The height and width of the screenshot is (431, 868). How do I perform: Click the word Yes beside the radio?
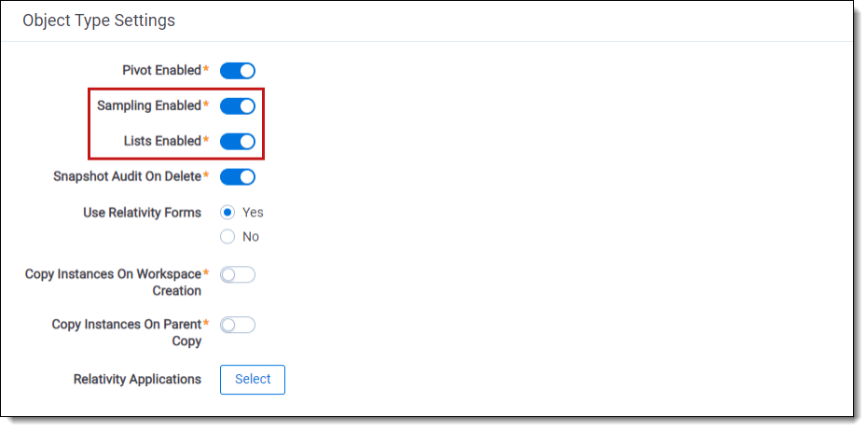click(253, 213)
